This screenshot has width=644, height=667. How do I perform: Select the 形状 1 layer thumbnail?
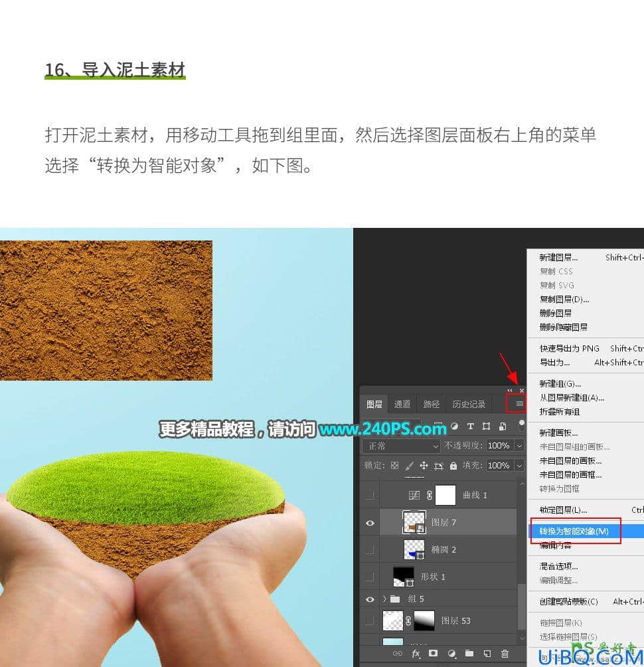tap(404, 577)
